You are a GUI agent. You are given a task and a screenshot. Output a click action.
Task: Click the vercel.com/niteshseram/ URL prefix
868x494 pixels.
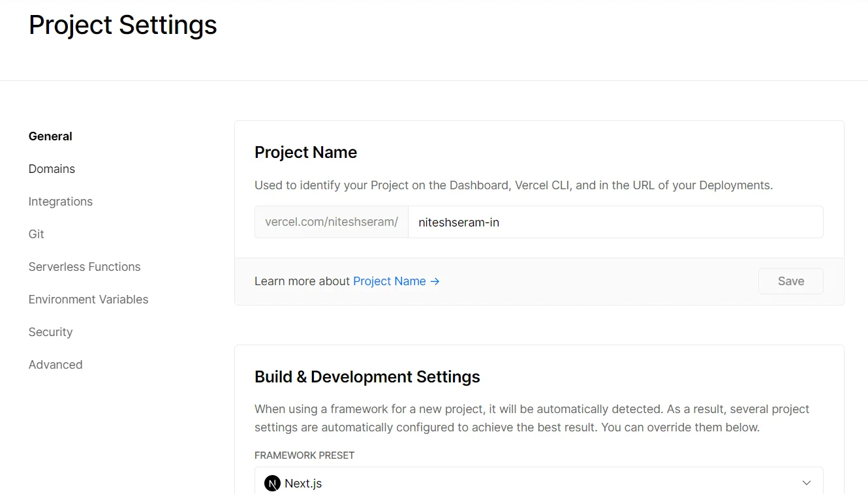point(331,222)
